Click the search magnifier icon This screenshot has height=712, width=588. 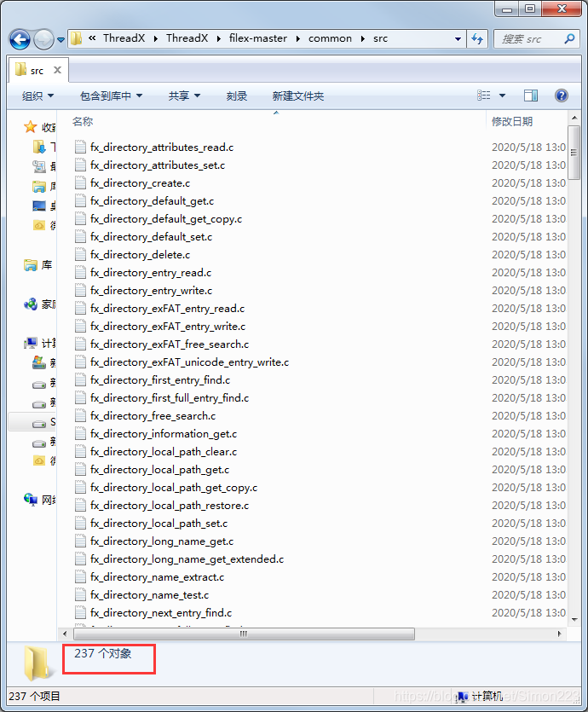(569, 39)
